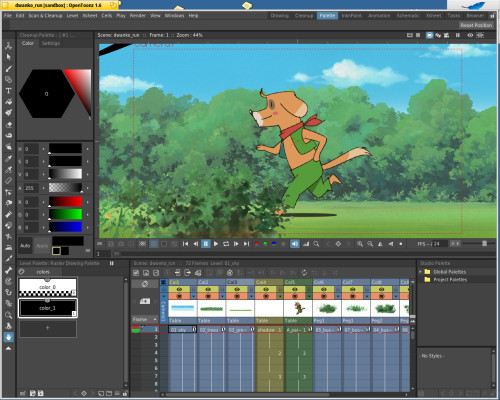The image size is (500, 400).
Task: Select the 01_sky cell in frame 1
Action: pos(183,330)
